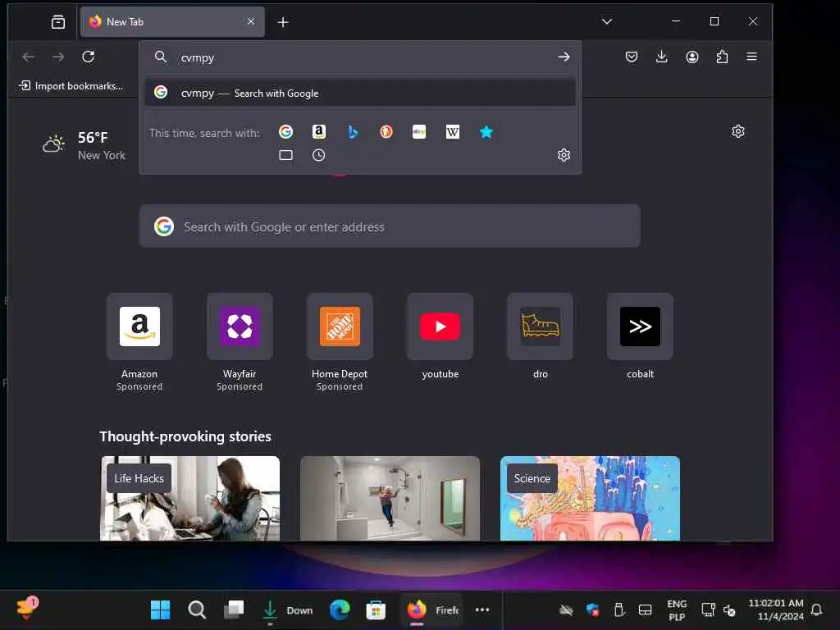
Task: Open the Downloads panel
Action: 662,57
